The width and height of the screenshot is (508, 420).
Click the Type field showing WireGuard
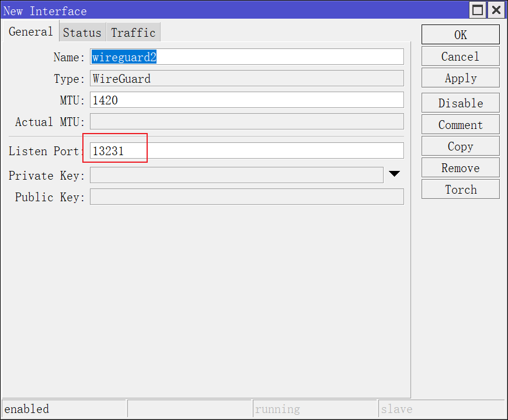click(246, 78)
